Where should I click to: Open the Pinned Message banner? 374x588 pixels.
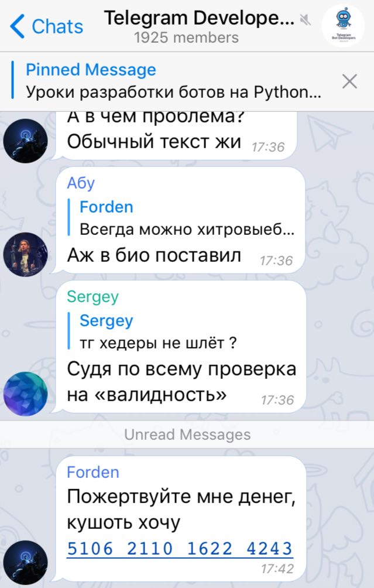click(173, 81)
